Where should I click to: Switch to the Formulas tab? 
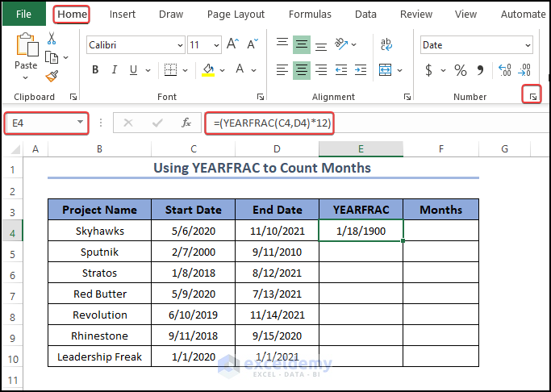pos(310,14)
